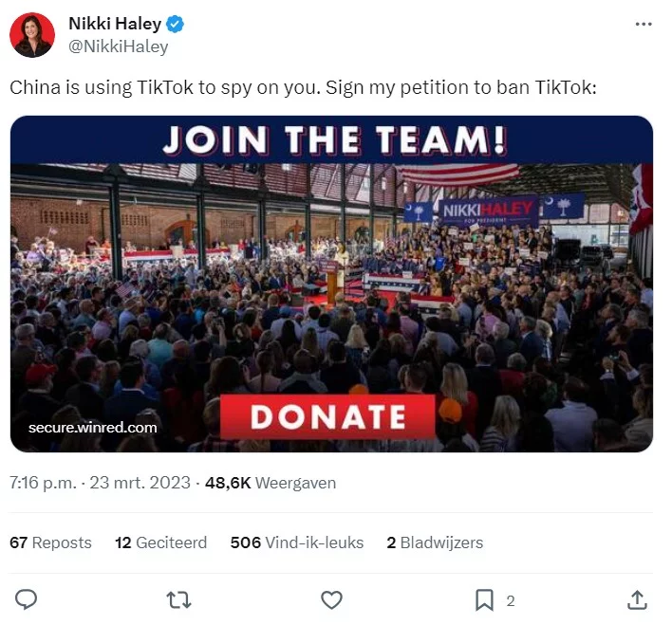Like the tweet with the heart icon
The image size is (672, 625).
tap(331, 599)
